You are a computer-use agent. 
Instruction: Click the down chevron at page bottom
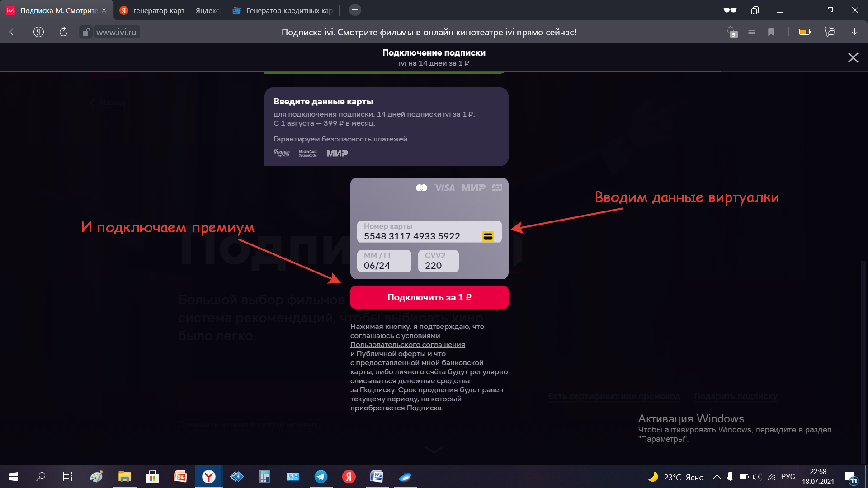tap(434, 450)
